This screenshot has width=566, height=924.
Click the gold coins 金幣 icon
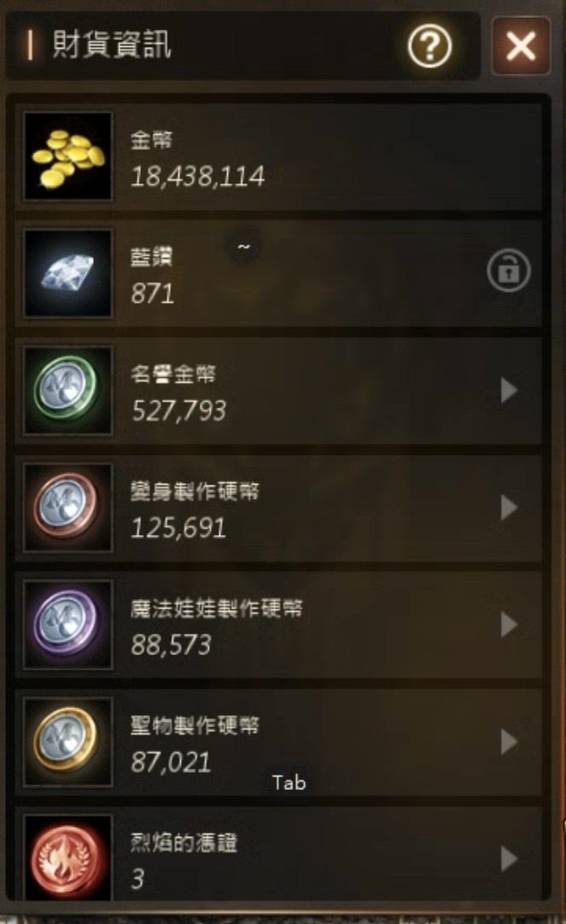point(67,156)
